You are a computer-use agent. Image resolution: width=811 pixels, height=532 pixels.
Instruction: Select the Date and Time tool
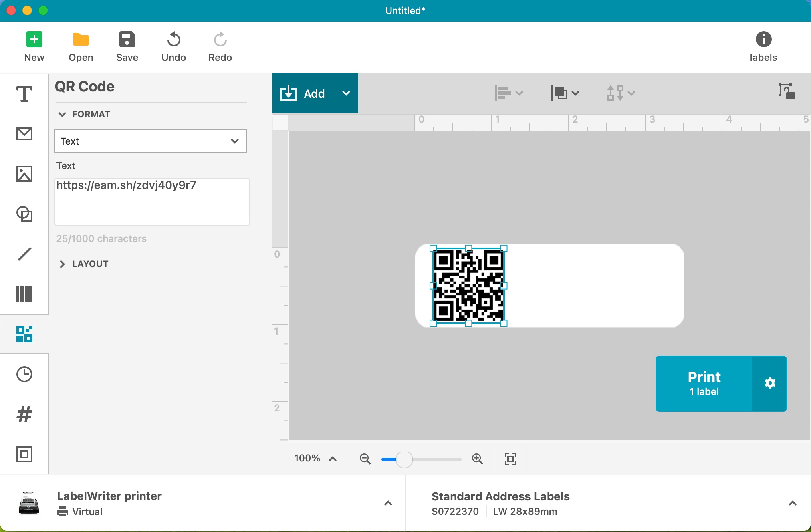pos(24,374)
